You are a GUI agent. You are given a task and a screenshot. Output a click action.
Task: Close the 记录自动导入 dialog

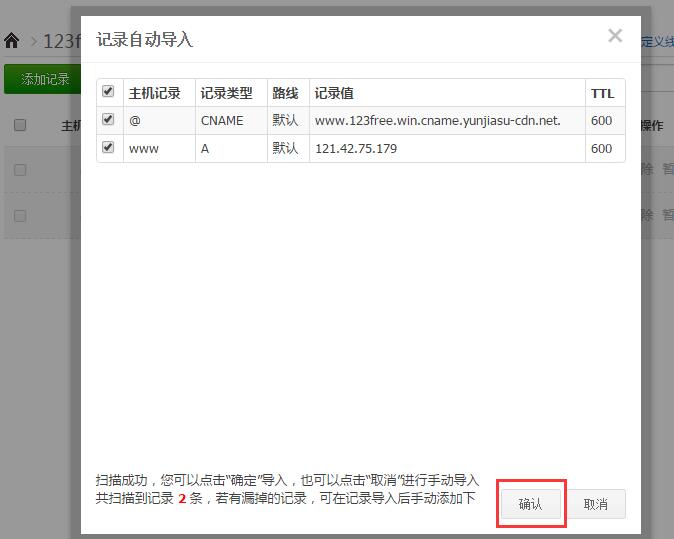tap(615, 37)
